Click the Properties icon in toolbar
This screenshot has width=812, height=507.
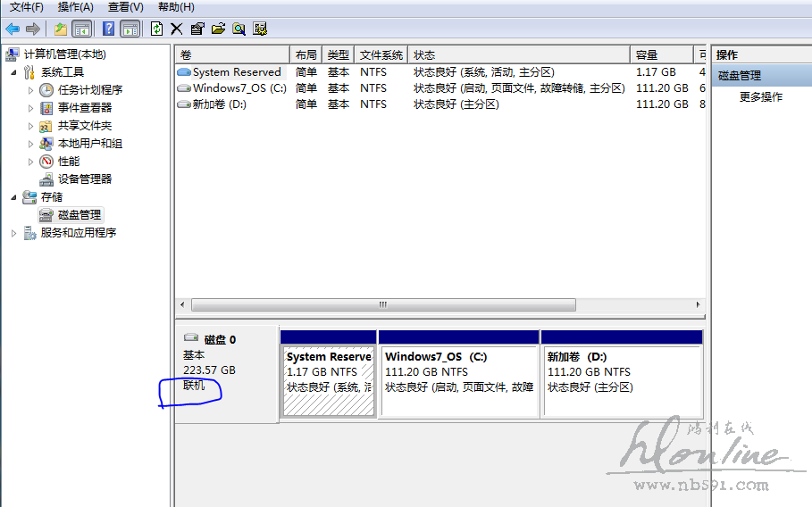point(197,29)
